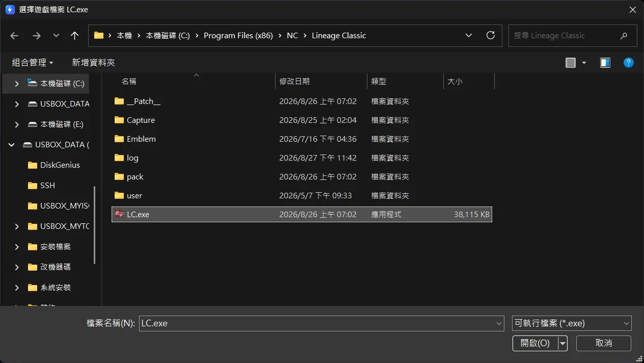The image size is (644, 363).
Task: Open address bar history dropdown
Action: pos(469,36)
